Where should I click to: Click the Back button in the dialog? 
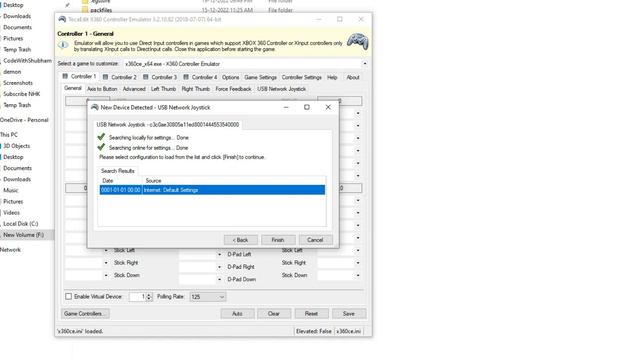pyautogui.click(x=240, y=240)
